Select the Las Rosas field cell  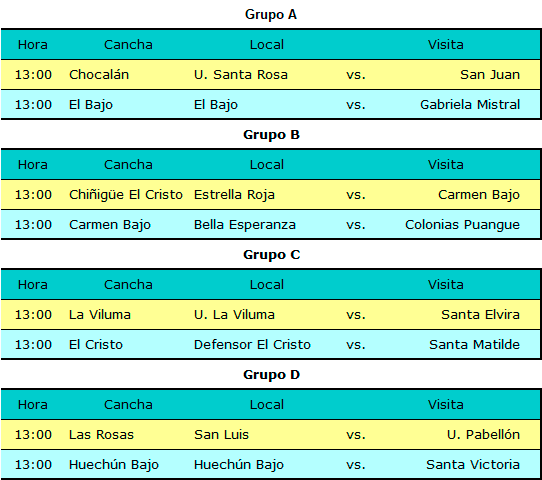coord(101,435)
